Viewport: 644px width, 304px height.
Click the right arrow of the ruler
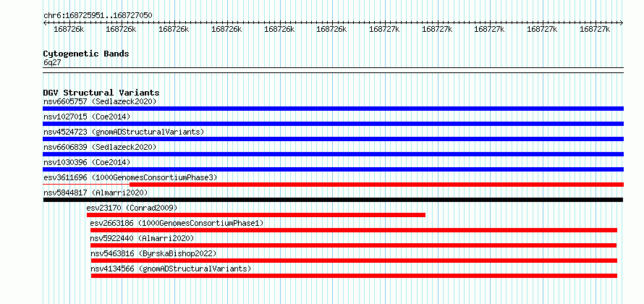click(x=622, y=23)
